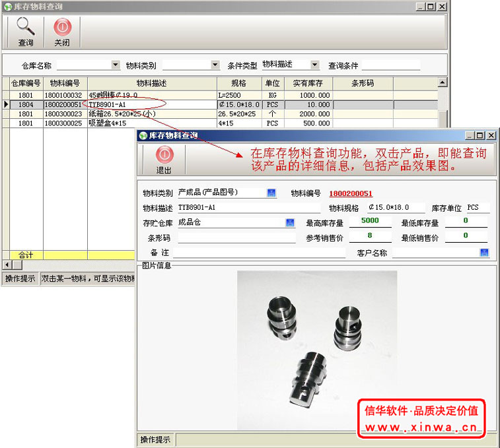Screen dimensions: 500x448
Task: Click the red 关闭 close icon
Action: 62,26
